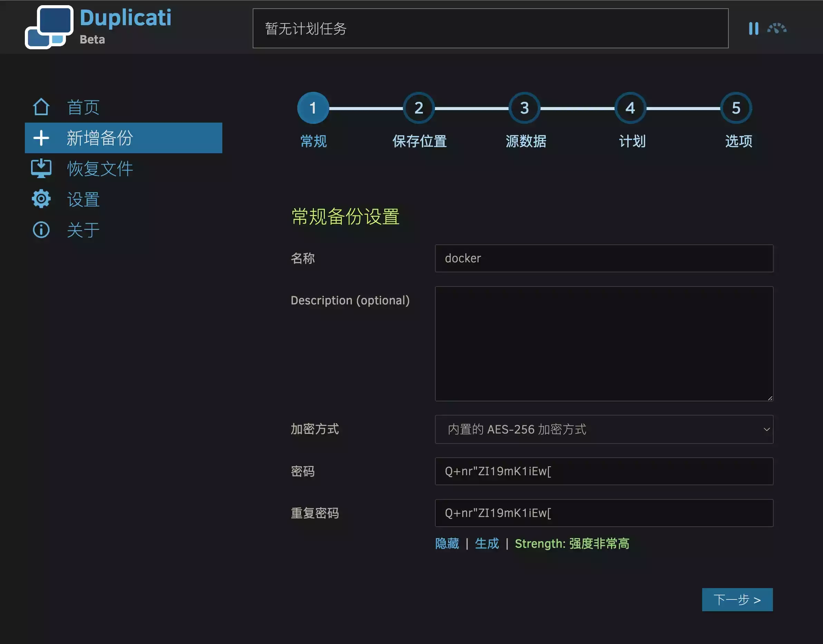Focus the Description optional text area
The image size is (823, 644).
604,343
